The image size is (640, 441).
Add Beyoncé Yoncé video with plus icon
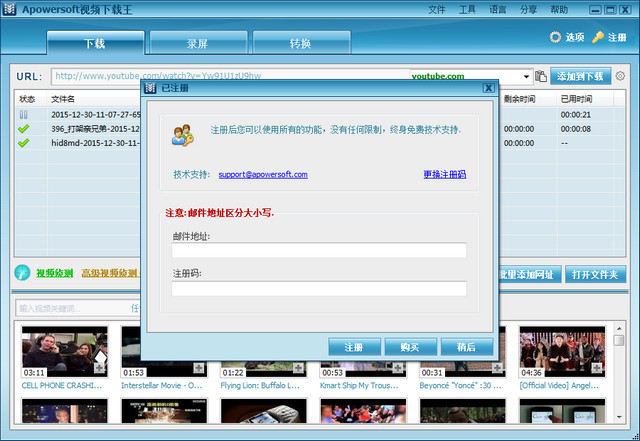[497, 368]
